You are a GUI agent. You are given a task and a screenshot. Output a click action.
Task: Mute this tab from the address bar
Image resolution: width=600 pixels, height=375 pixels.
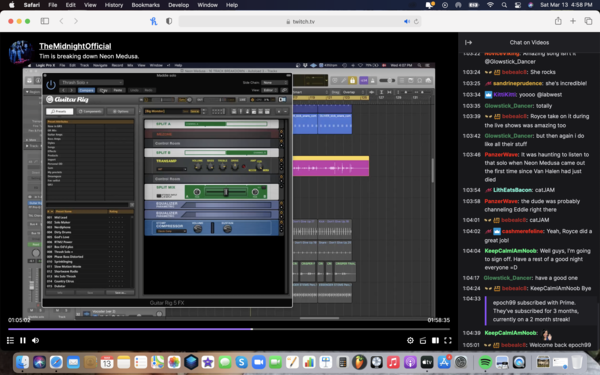(407, 21)
